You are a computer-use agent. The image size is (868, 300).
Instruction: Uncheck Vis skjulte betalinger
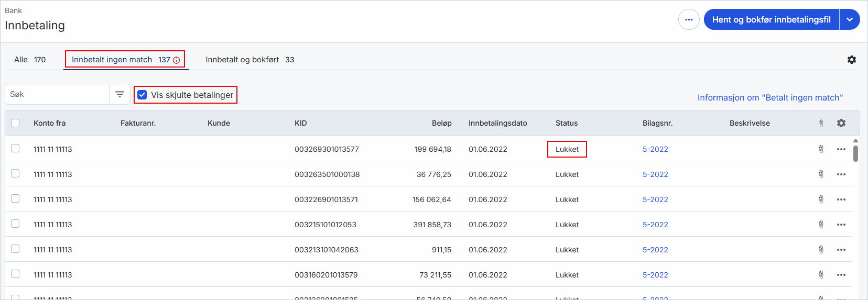(x=142, y=95)
